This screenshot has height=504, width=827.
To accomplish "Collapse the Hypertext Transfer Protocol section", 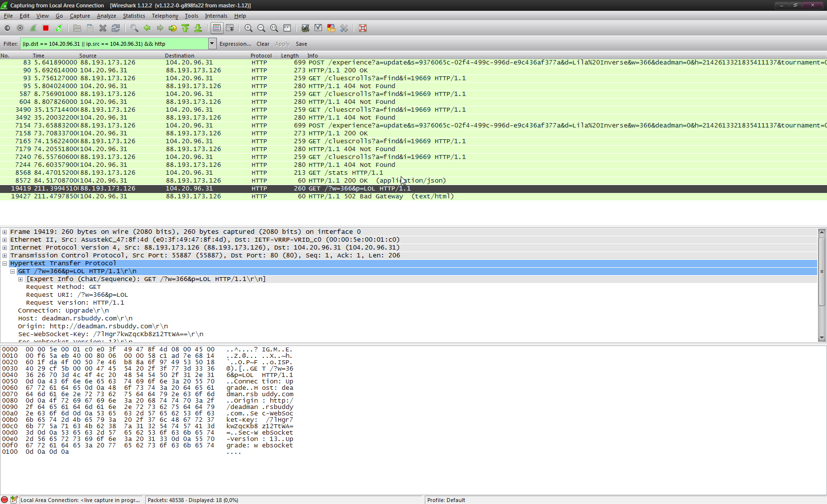I will 4,263.
